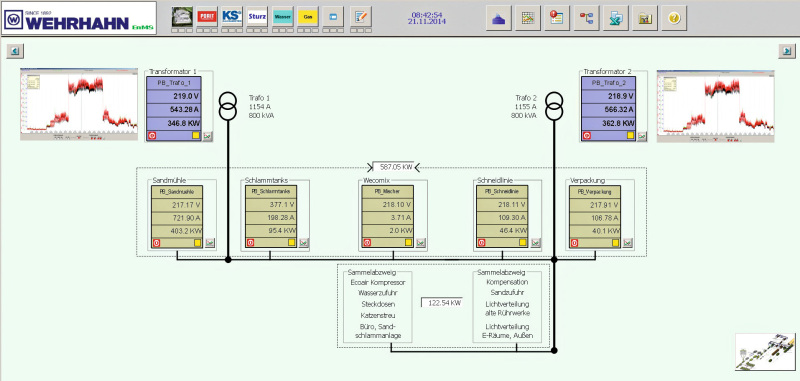Open the network structure diagram icon
Image resolution: width=800 pixels, height=381 pixels.
click(587, 18)
